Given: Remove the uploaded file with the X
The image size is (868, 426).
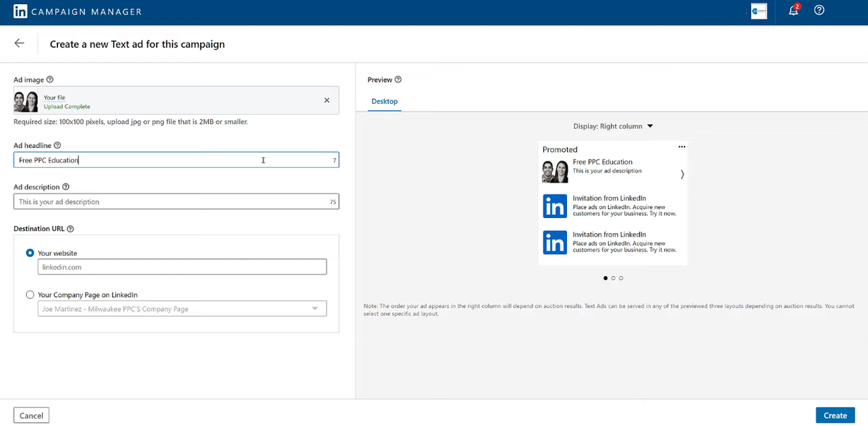Looking at the screenshot, I should [x=327, y=100].
